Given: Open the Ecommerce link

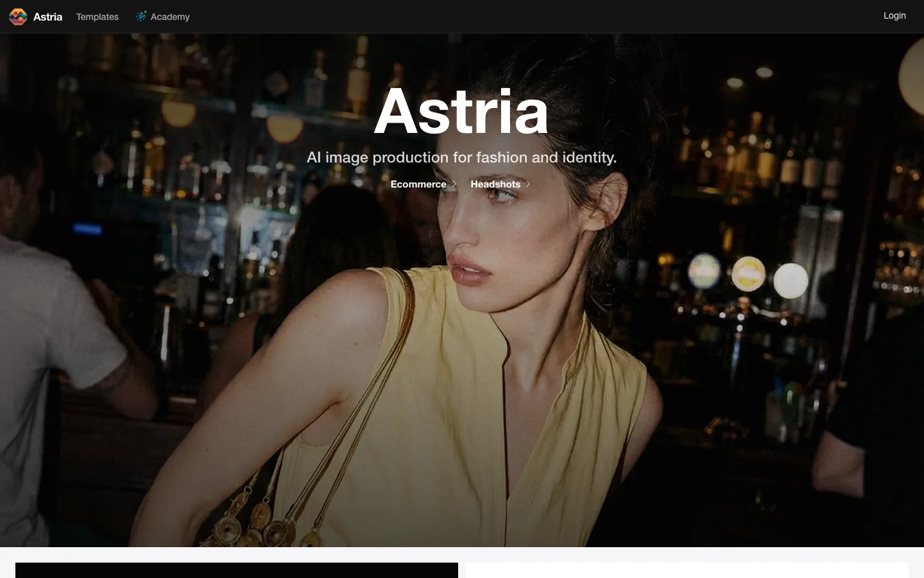Looking at the screenshot, I should (418, 184).
